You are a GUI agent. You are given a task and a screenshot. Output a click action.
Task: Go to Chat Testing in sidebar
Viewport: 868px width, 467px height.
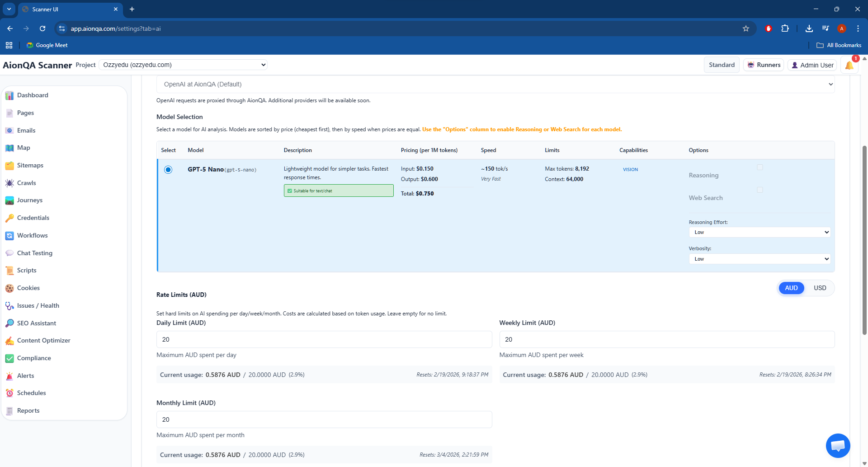pyautogui.click(x=35, y=253)
